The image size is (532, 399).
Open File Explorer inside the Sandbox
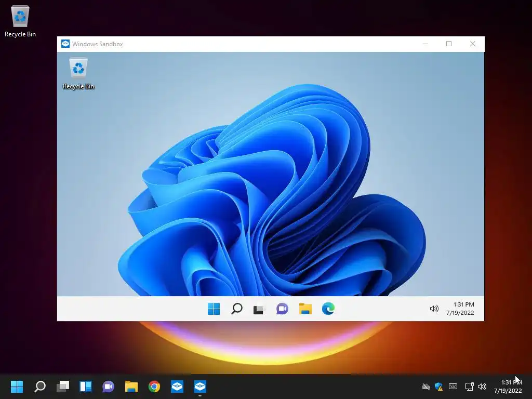click(x=305, y=309)
